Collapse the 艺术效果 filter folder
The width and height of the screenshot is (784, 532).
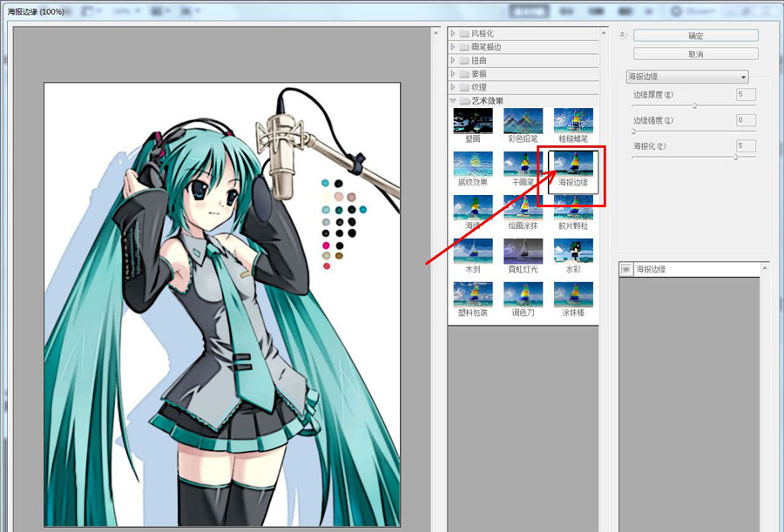pos(452,101)
